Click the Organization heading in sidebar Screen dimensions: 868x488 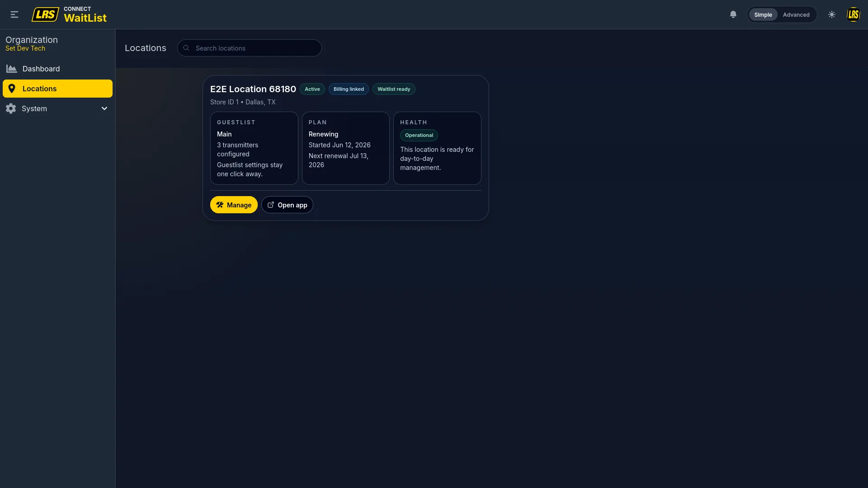click(x=32, y=40)
